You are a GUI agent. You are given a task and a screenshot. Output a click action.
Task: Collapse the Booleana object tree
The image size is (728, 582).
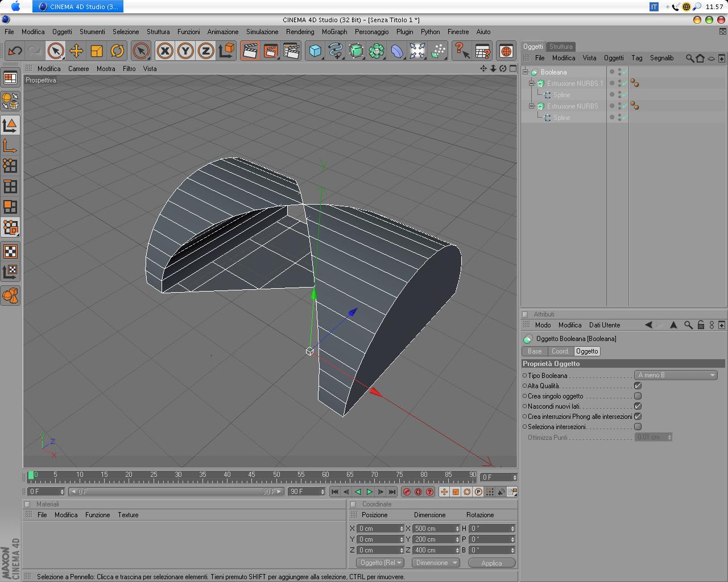click(526, 72)
